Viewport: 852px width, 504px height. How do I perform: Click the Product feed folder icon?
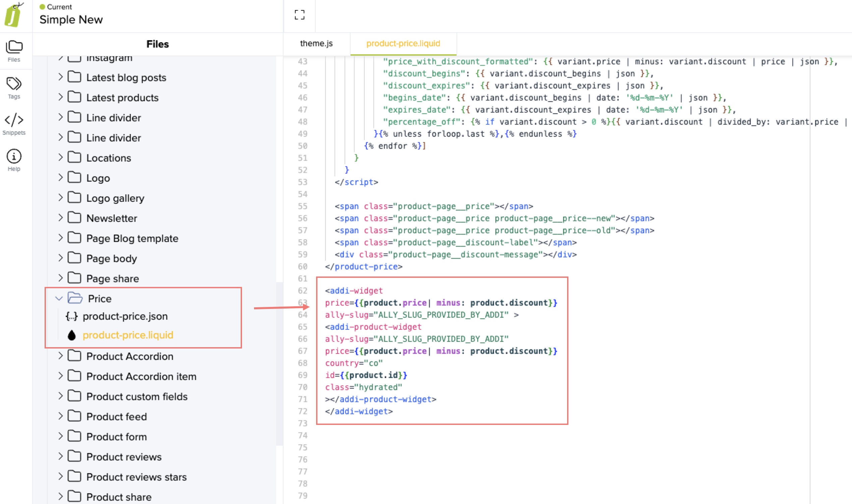pos(74,416)
